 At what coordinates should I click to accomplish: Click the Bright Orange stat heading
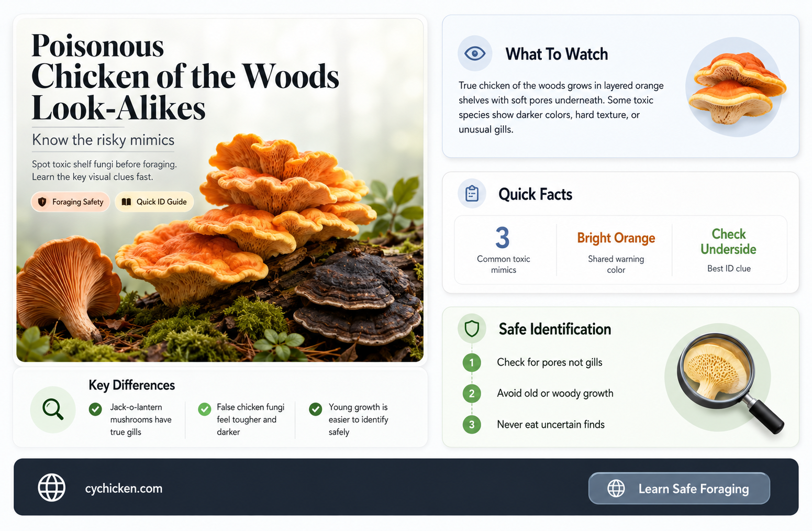coord(616,238)
